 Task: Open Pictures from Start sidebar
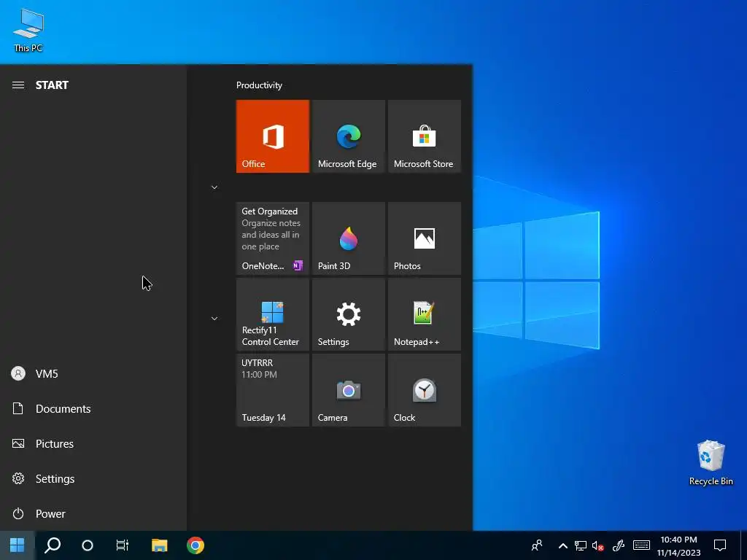pos(93,443)
